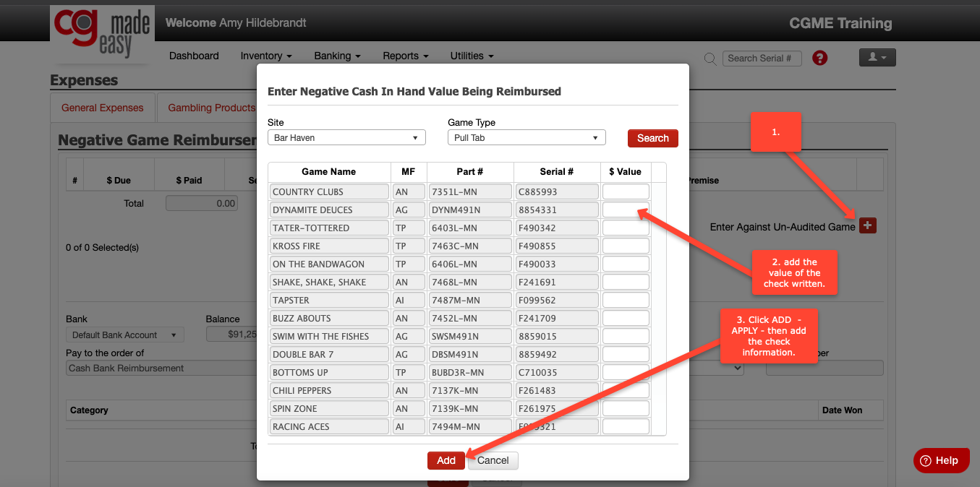The width and height of the screenshot is (980, 487).
Task: Select serial number C885993 cell
Action: pyautogui.click(x=557, y=191)
